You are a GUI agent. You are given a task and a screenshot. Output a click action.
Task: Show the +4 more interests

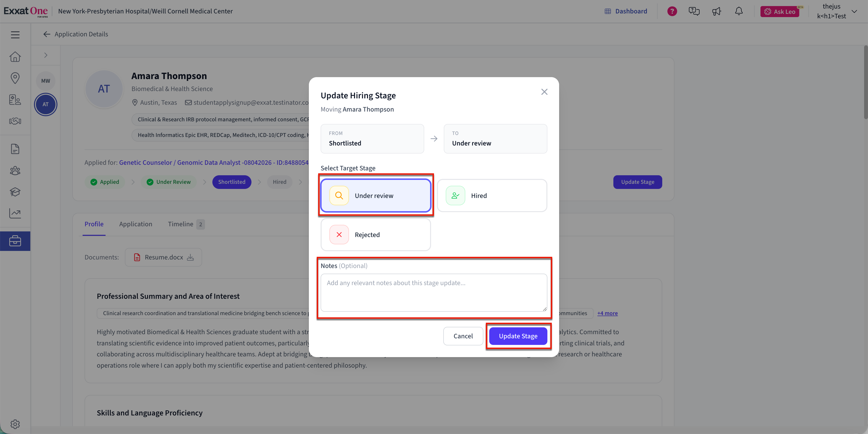[607, 313]
